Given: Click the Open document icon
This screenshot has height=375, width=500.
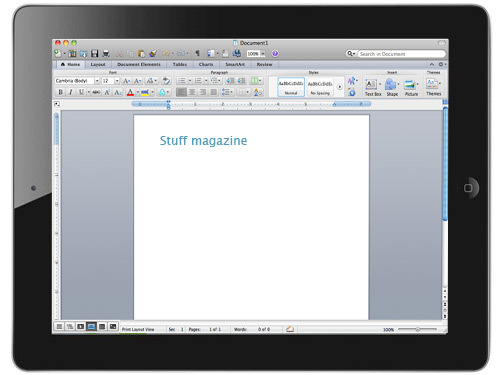Looking at the screenshot, I should point(83,53).
